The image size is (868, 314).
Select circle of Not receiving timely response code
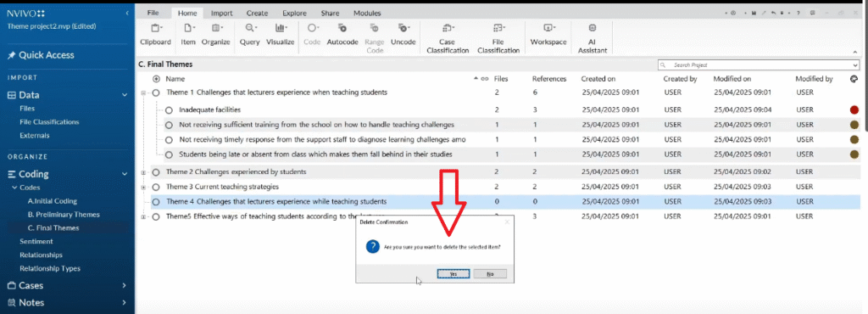pos(169,139)
